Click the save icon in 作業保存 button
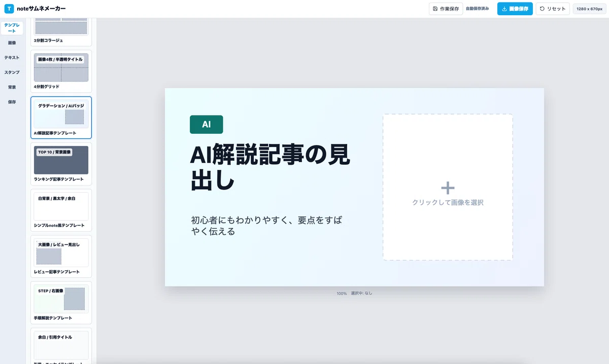 pos(435,9)
